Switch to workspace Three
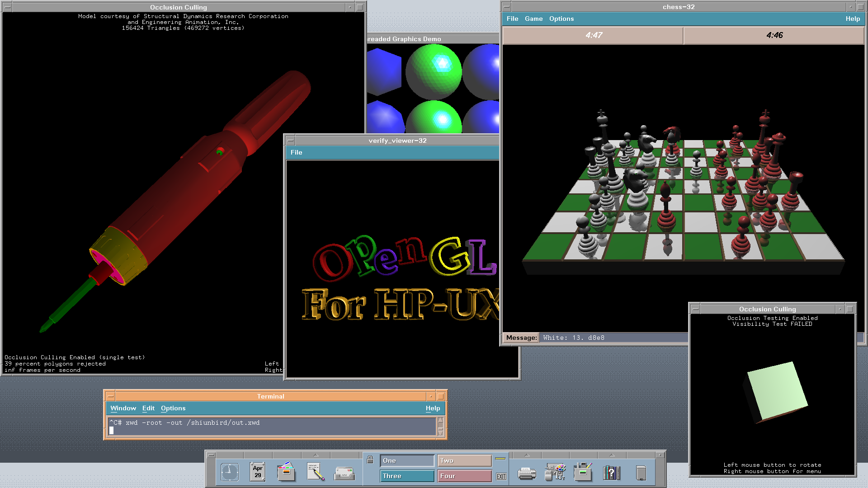The height and width of the screenshot is (488, 868). tap(407, 476)
